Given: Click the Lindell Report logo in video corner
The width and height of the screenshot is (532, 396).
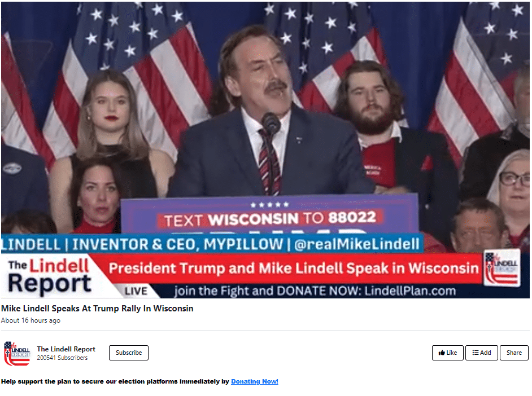Looking at the screenshot, I should click(50, 276).
